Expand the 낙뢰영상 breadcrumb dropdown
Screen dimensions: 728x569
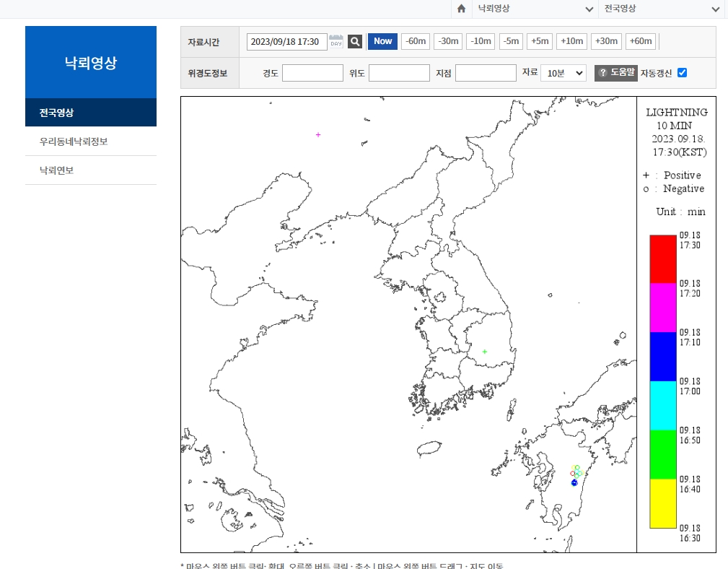click(x=589, y=9)
